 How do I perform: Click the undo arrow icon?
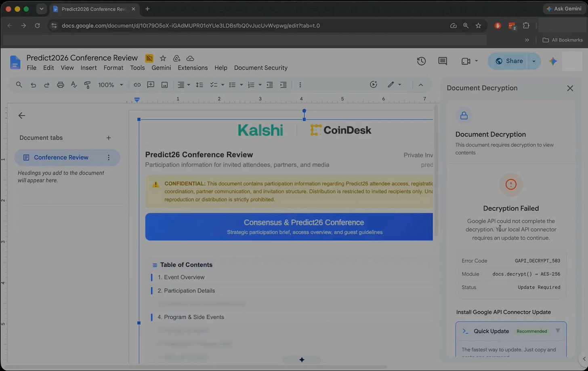33,85
